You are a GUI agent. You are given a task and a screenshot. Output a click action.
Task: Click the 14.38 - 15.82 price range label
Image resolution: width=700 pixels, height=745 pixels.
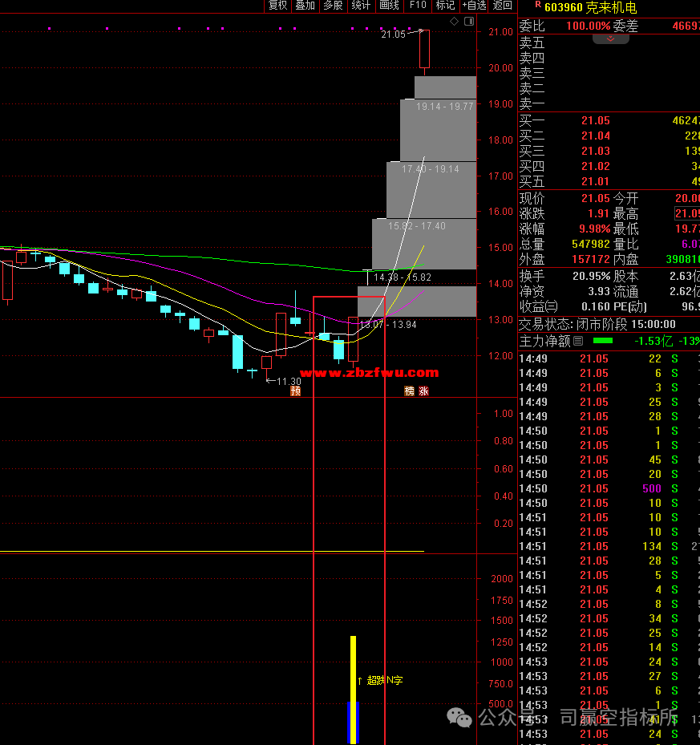click(x=402, y=277)
